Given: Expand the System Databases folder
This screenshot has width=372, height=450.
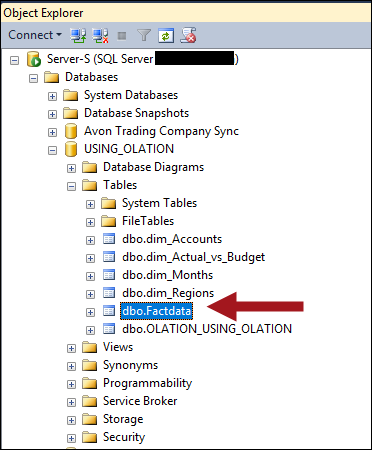Looking at the screenshot, I should pyautogui.click(x=52, y=96).
